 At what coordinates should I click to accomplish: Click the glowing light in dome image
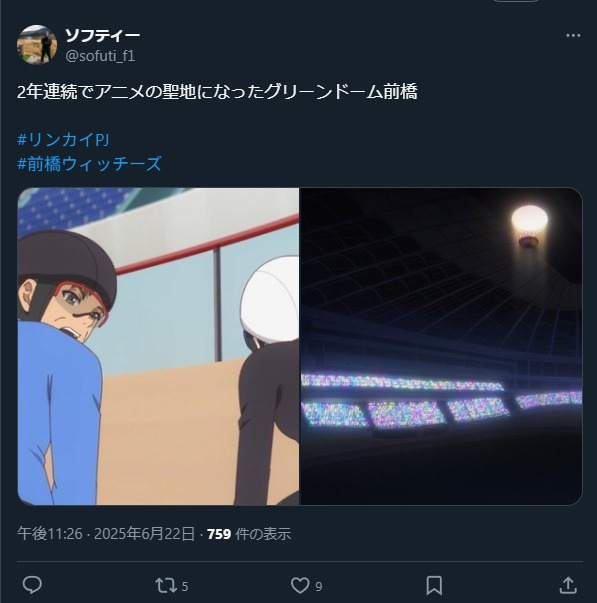[530, 224]
